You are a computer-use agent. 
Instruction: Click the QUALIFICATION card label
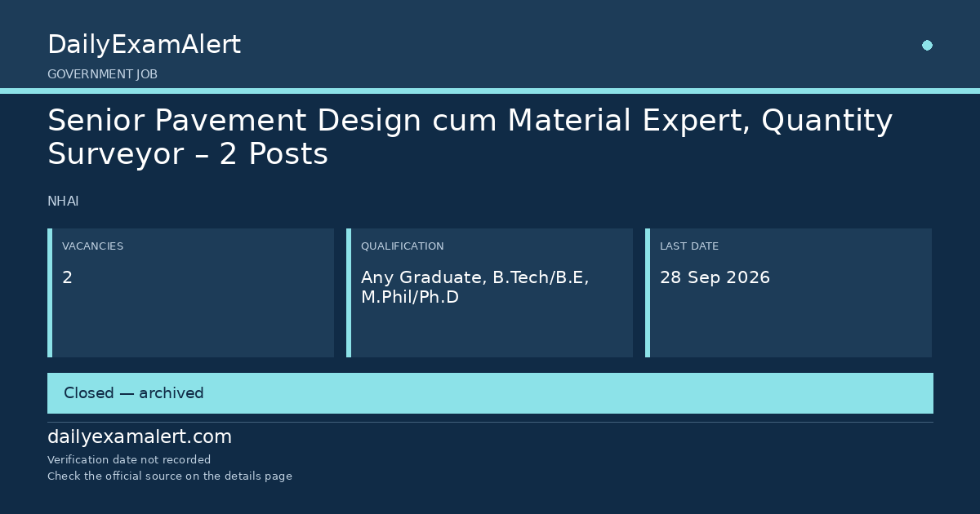tap(402, 246)
